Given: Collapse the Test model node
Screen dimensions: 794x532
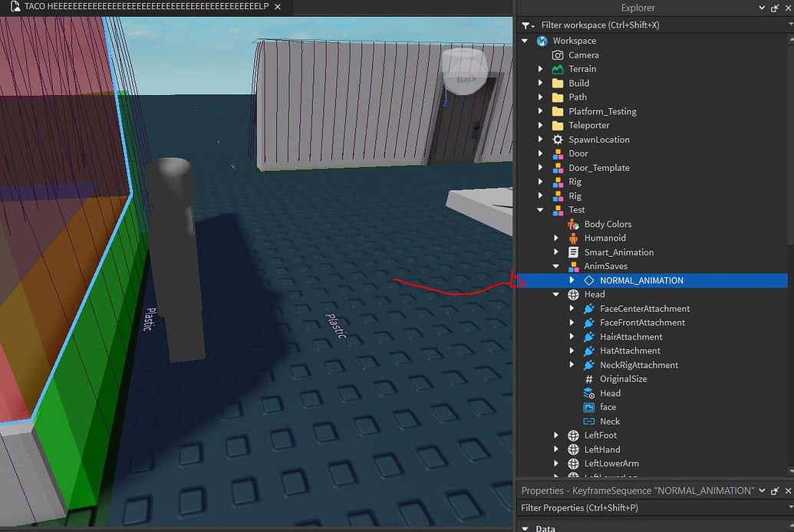Looking at the screenshot, I should pos(539,209).
